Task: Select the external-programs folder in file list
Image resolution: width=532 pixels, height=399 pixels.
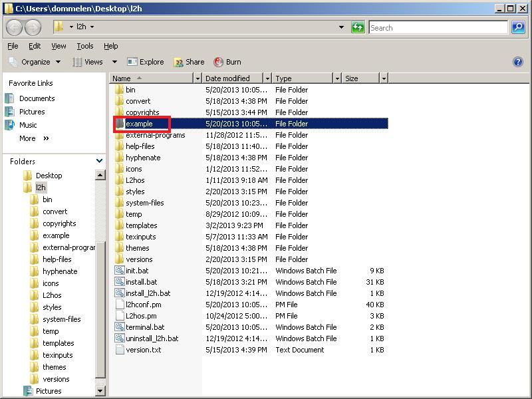Action: pos(156,135)
